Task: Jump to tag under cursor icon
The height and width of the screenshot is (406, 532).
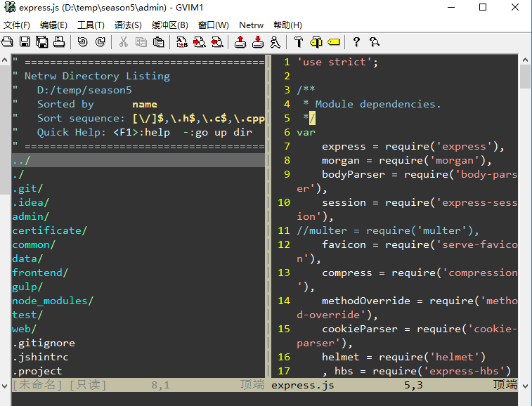Action: click(x=334, y=41)
